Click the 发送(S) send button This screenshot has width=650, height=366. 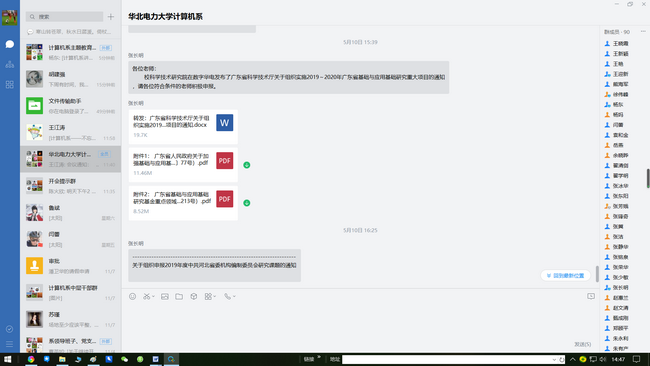pos(582,344)
